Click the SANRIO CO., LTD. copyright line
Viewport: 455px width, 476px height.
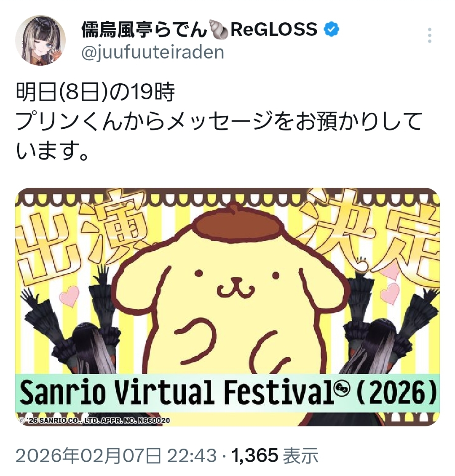pyautogui.click(x=94, y=420)
